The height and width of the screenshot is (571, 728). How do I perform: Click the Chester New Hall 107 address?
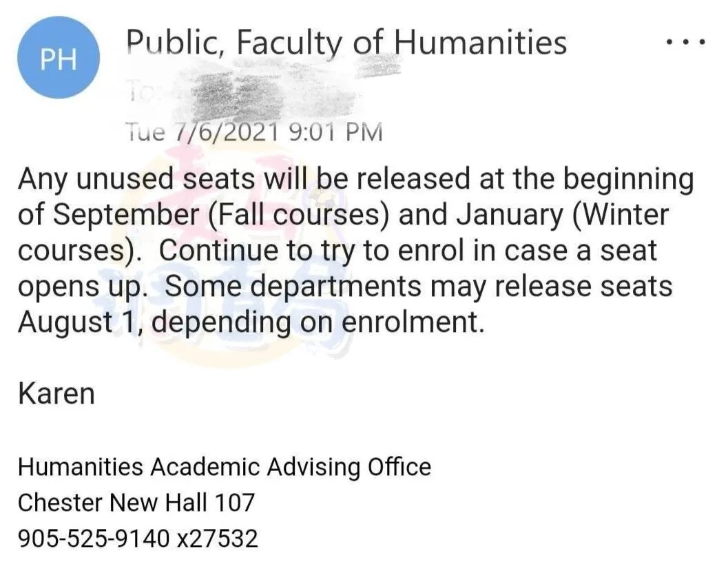click(x=136, y=503)
